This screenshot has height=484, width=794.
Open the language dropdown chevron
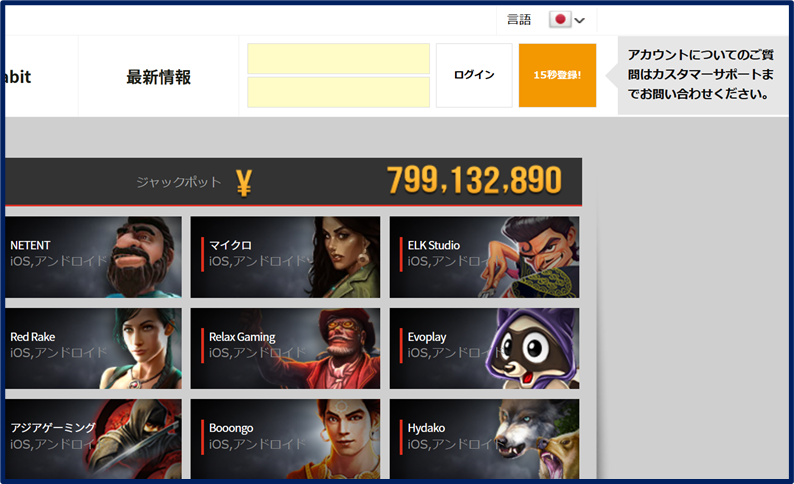coord(580,20)
